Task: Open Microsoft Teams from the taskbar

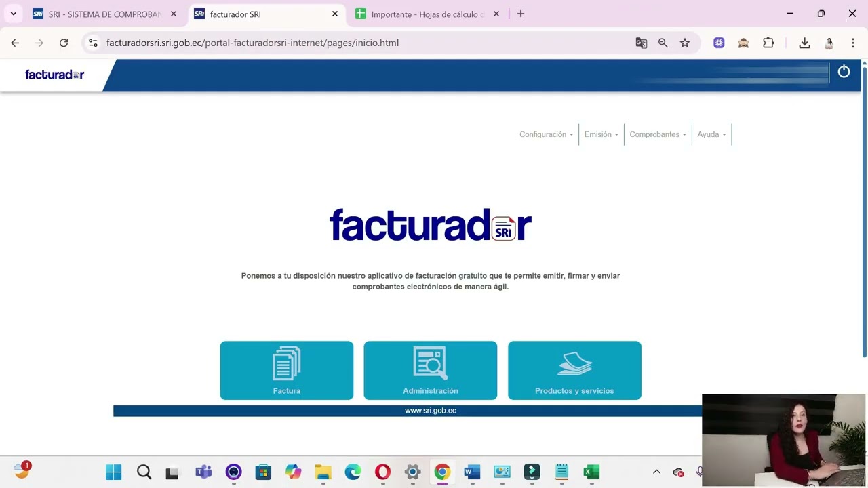Action: pos(203,472)
